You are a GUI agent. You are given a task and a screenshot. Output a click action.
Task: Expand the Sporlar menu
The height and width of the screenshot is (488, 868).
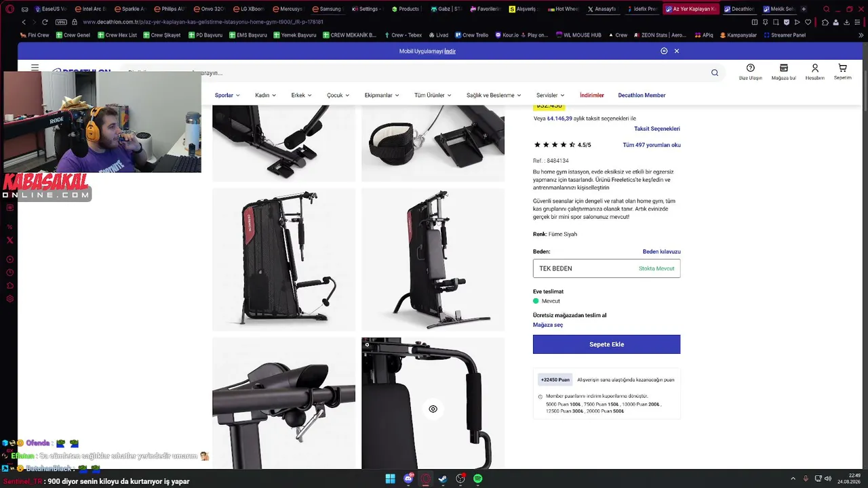click(x=227, y=96)
